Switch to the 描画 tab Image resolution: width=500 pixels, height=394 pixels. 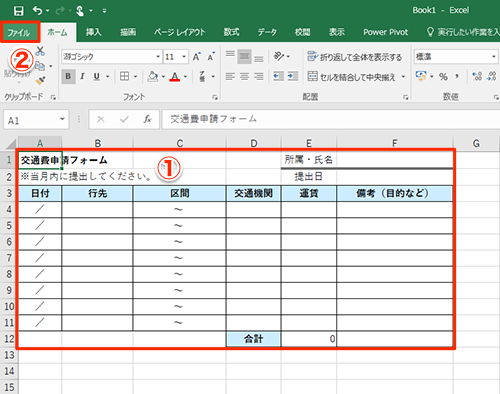(128, 32)
